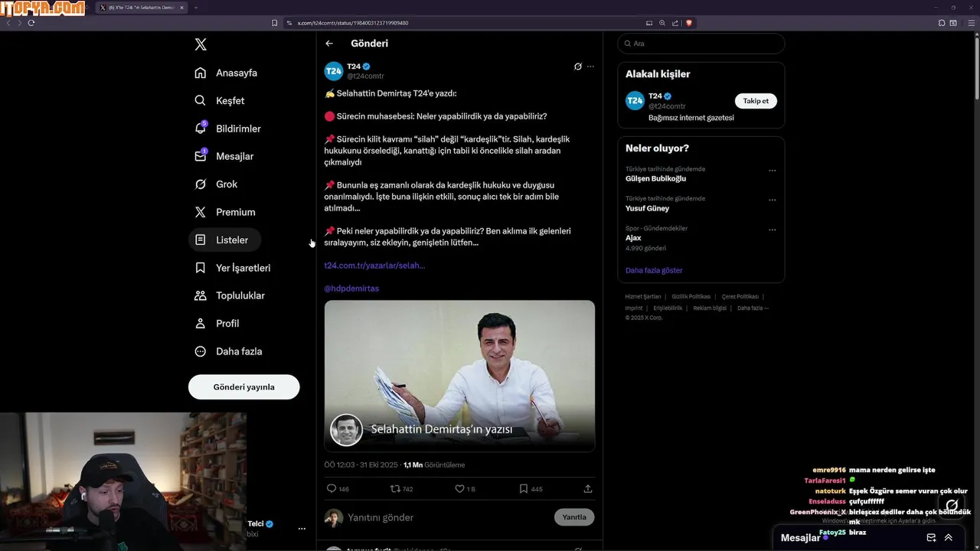
Task: Open @hdpdemirtas mention
Action: point(351,289)
